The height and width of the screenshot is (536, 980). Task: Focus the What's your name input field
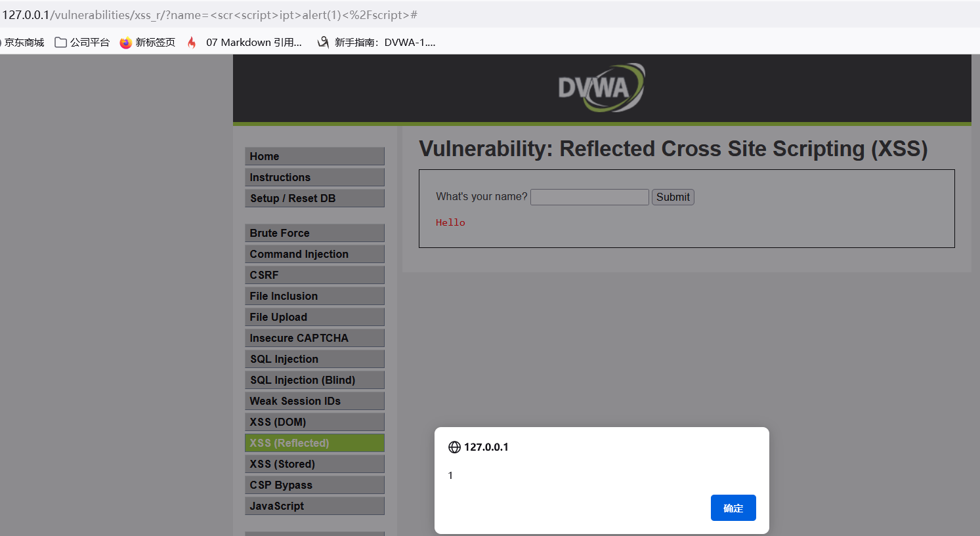point(589,197)
